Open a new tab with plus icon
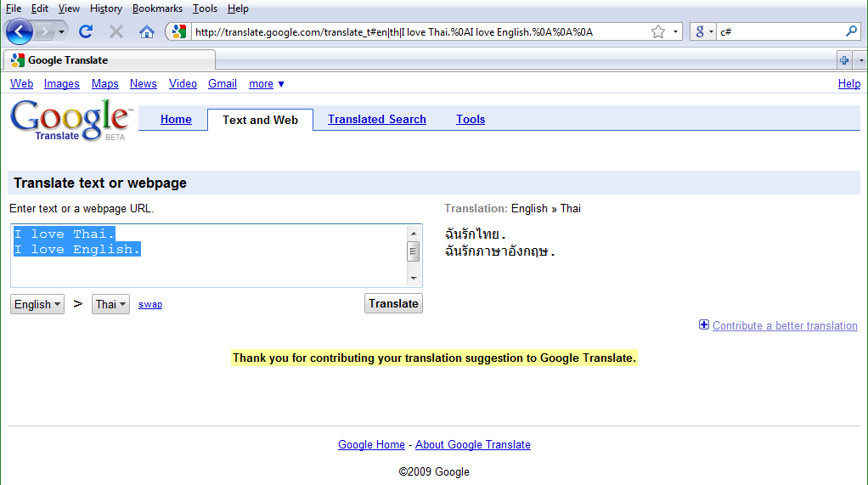 (x=844, y=59)
